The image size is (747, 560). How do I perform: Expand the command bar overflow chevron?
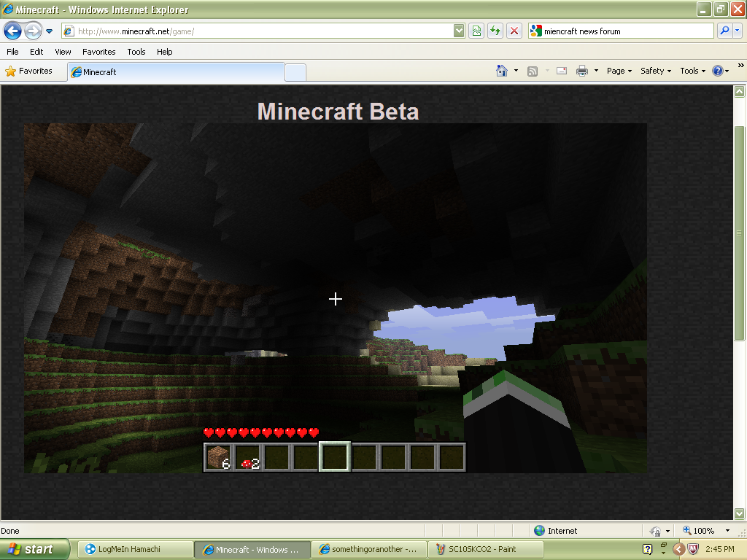point(741,65)
